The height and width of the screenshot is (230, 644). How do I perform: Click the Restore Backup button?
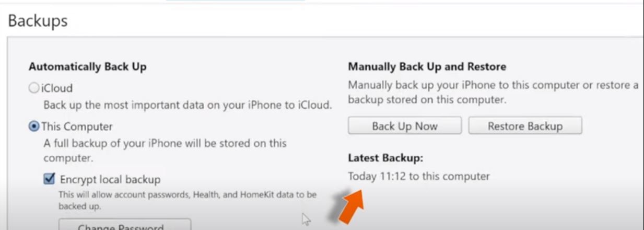(525, 126)
